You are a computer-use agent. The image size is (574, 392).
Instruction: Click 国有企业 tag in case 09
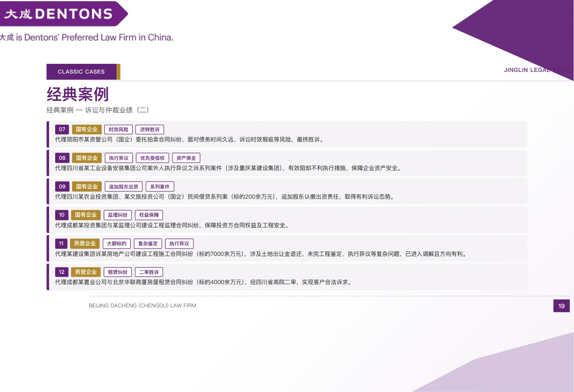tap(87, 187)
